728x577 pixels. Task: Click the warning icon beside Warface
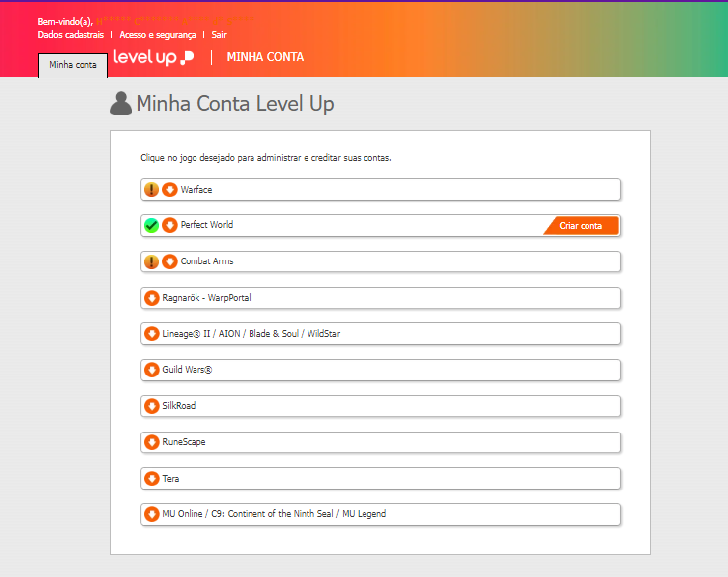point(151,190)
